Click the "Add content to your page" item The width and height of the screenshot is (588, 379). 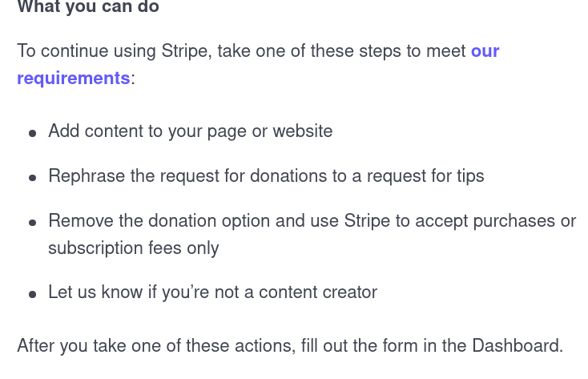(190, 131)
